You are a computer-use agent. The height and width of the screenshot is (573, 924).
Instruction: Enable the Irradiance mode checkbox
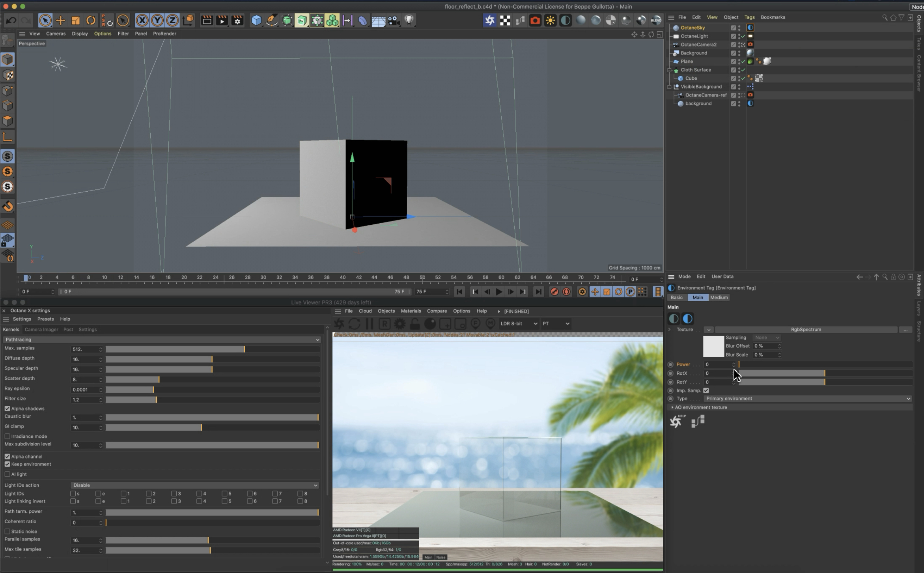(x=7, y=436)
